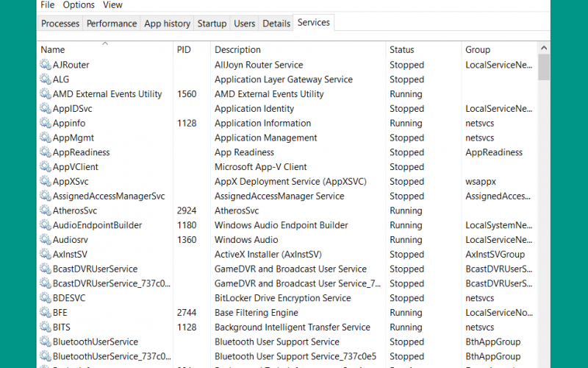
Task: Click the vertical scrollbar thumb
Action: tap(544, 67)
